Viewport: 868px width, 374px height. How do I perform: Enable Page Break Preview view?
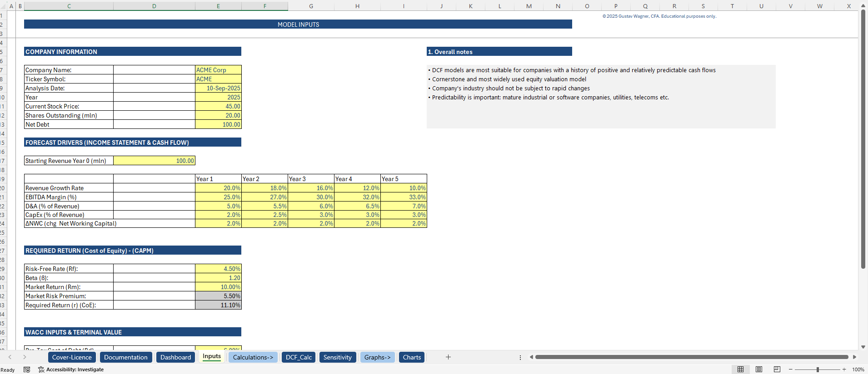pos(777,369)
